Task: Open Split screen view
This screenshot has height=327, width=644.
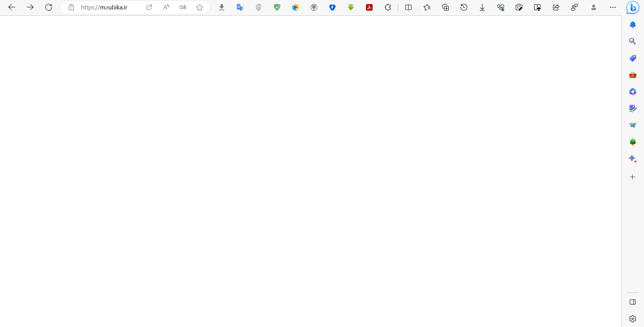Action: coord(409,7)
